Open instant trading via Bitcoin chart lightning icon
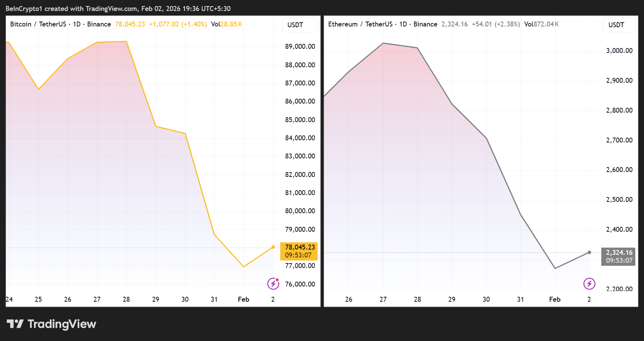The image size is (644, 341). tap(273, 284)
